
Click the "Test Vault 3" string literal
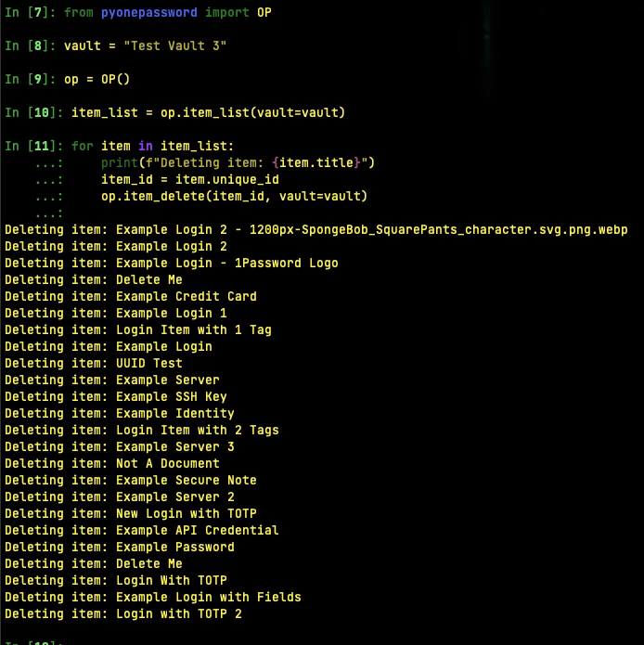point(174,45)
